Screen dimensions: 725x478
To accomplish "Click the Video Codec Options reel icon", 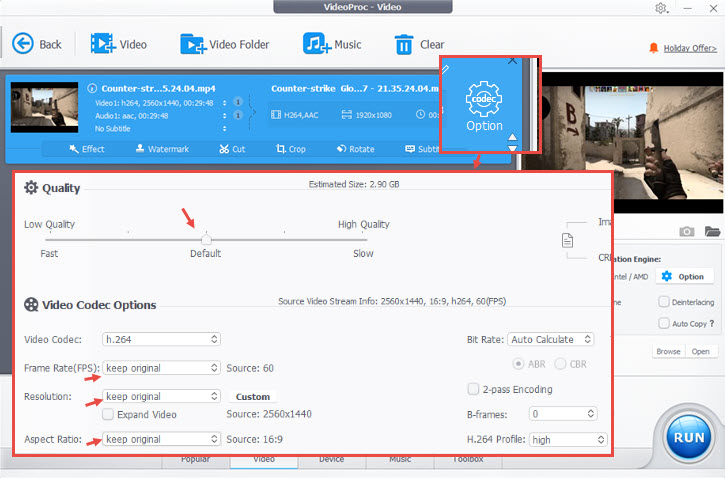I will [31, 305].
